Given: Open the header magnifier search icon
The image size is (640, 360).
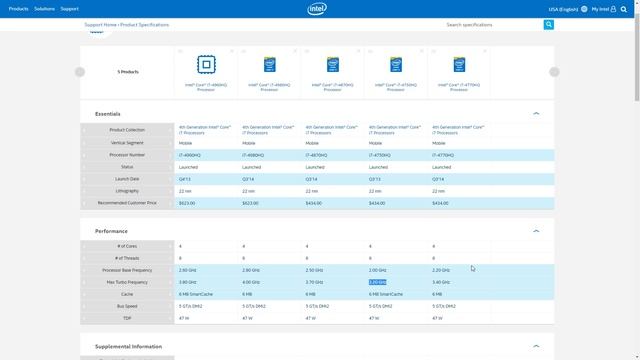Looking at the screenshot, I should pyautogui.click(x=624, y=9).
